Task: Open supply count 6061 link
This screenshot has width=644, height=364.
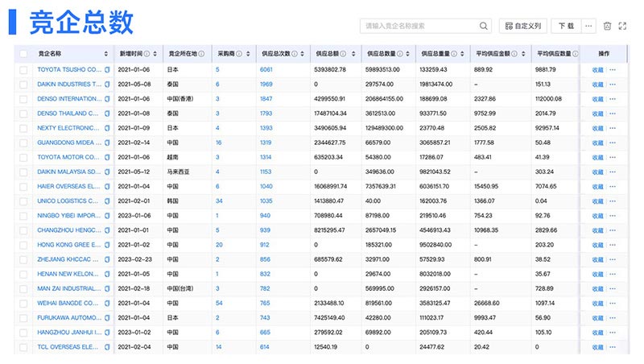Action: point(266,69)
